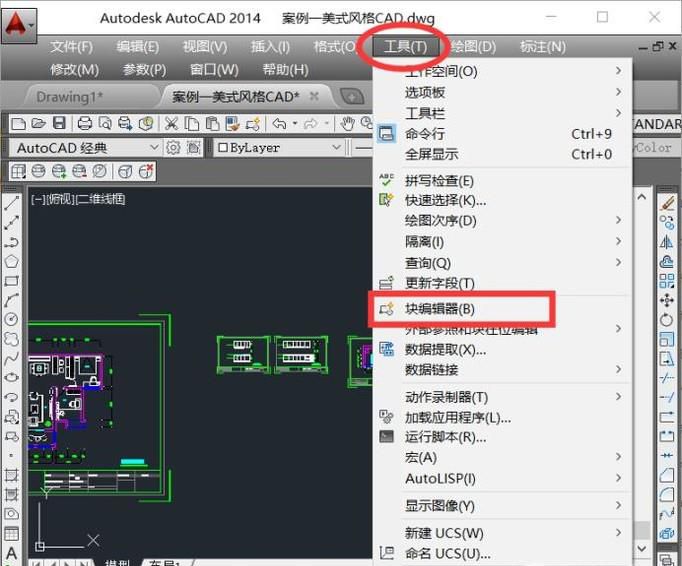Image resolution: width=682 pixels, height=566 pixels.
Task: Click the Delete Viewport red X icon
Action: click(x=146, y=171)
